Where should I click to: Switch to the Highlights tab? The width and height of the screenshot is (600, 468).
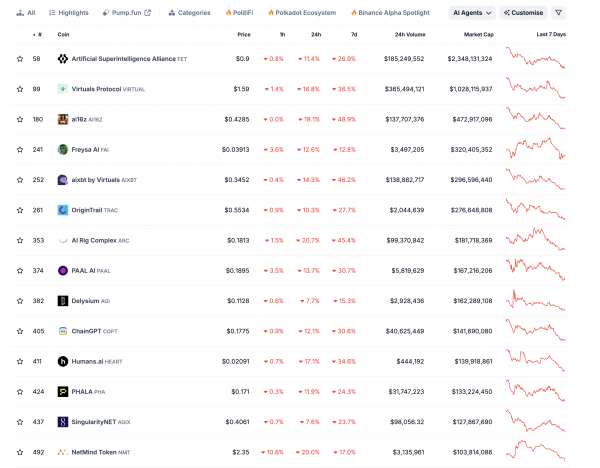[x=69, y=13]
